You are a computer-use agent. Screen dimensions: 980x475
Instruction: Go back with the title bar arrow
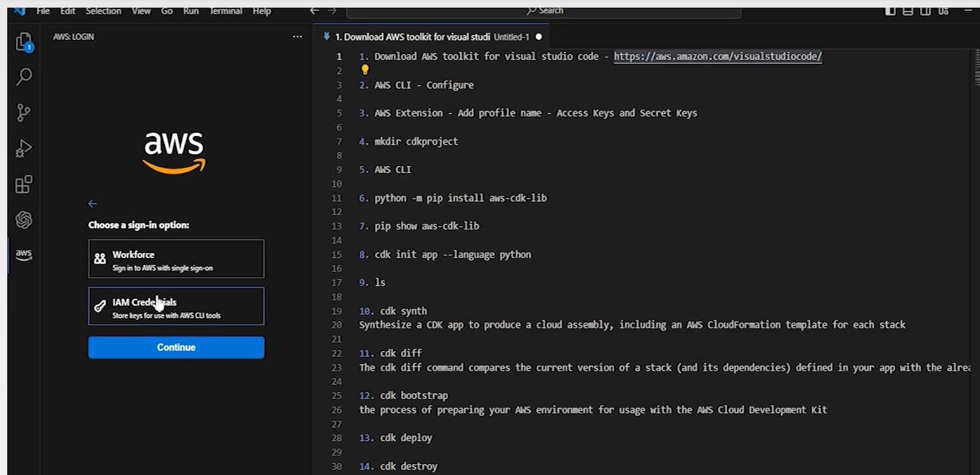[x=314, y=10]
